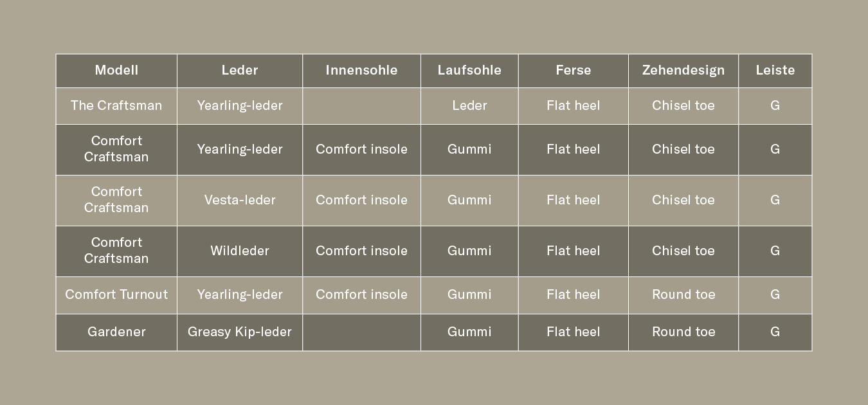Select the Wildleder cell
The height and width of the screenshot is (405, 868).
240,251
